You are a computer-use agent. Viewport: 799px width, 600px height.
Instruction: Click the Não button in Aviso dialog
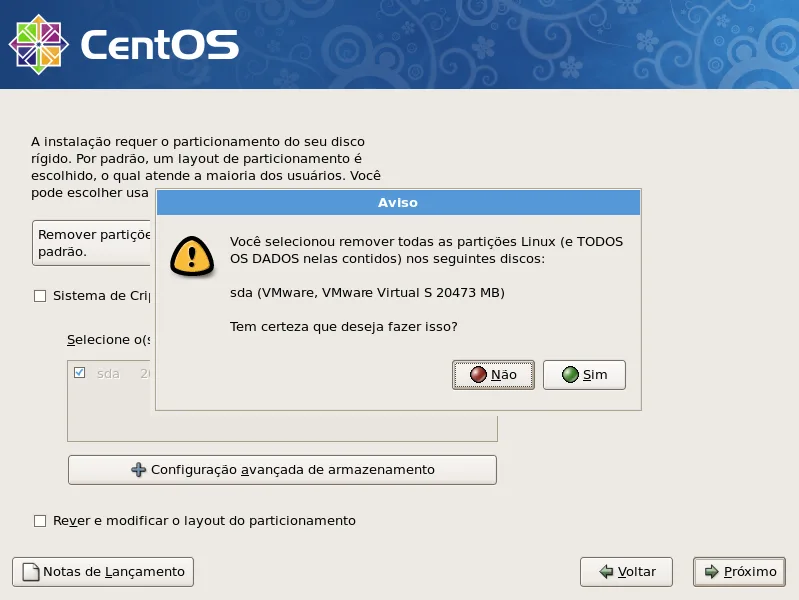click(x=493, y=375)
